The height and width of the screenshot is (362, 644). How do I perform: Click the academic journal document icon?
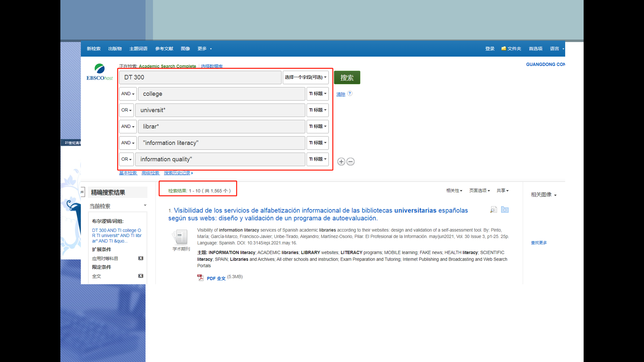click(x=180, y=237)
